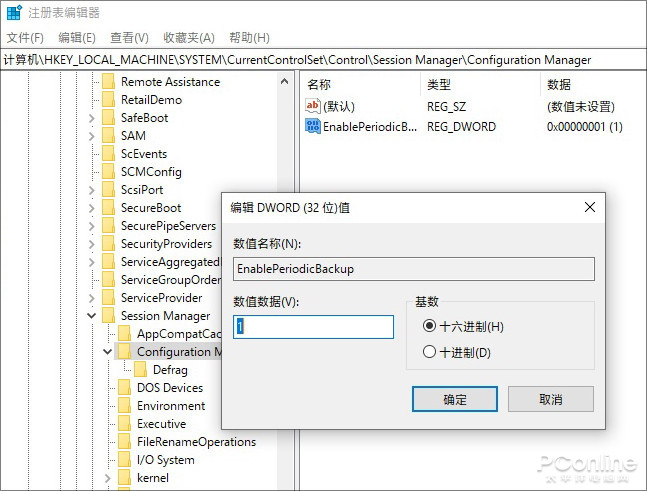Screen dimensions: 647x491
Task: Collapse the Configuration Manager tree node
Action: [x=107, y=352]
